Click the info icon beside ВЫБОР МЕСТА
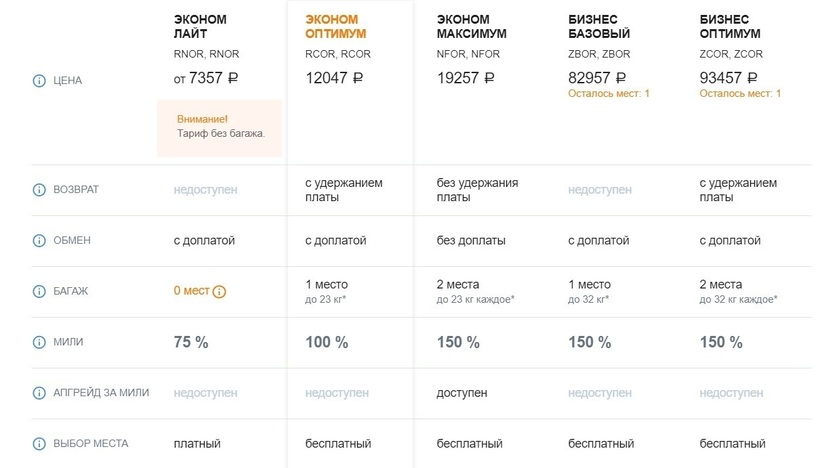820x468 pixels. (x=40, y=444)
